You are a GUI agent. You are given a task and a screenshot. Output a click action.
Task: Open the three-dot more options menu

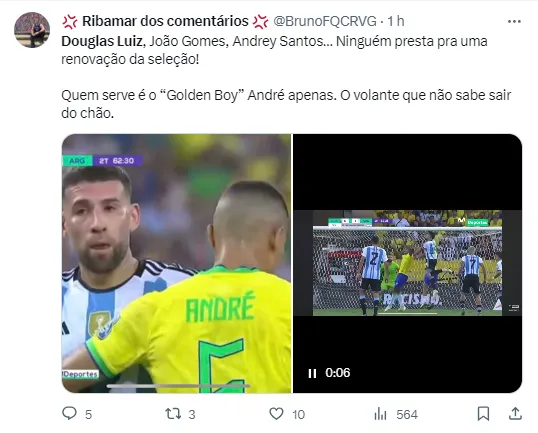click(514, 22)
